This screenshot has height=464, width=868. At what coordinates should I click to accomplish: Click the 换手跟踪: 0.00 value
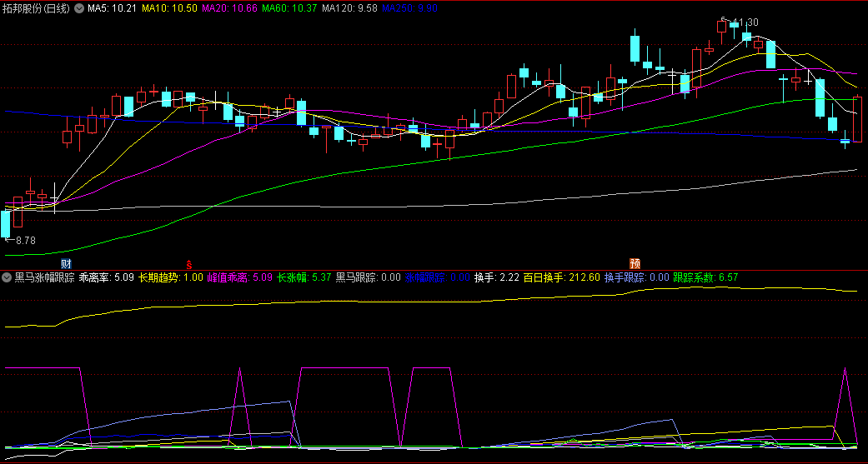coord(636,277)
